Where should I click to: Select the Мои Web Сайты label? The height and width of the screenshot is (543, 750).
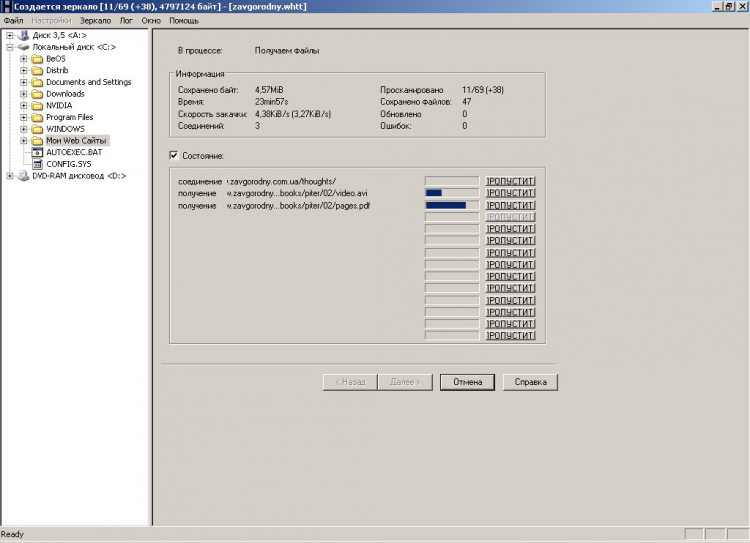[76, 141]
